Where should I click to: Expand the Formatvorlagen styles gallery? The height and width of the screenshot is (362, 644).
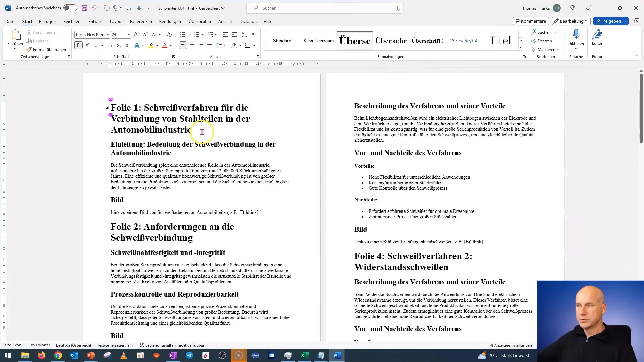(x=521, y=47)
